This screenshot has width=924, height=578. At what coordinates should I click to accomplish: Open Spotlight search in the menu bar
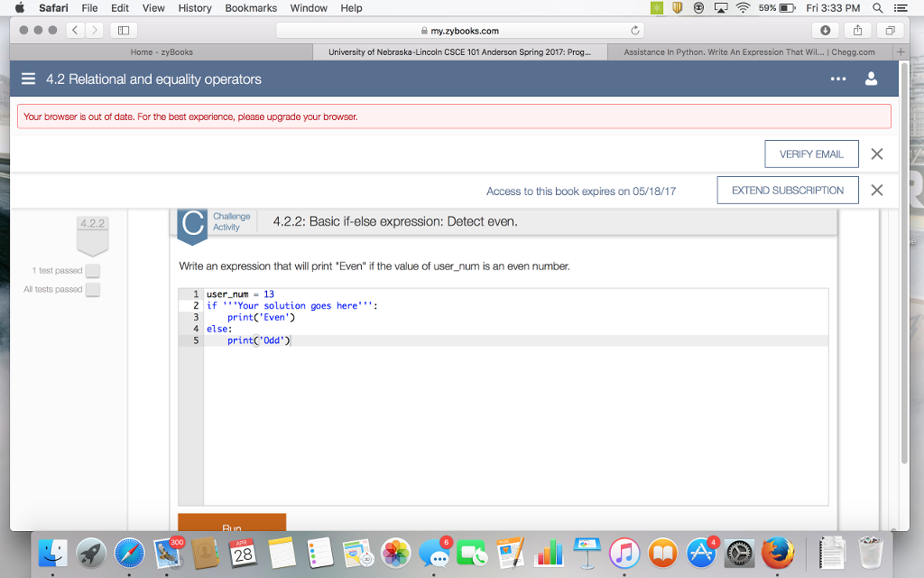(x=877, y=7)
